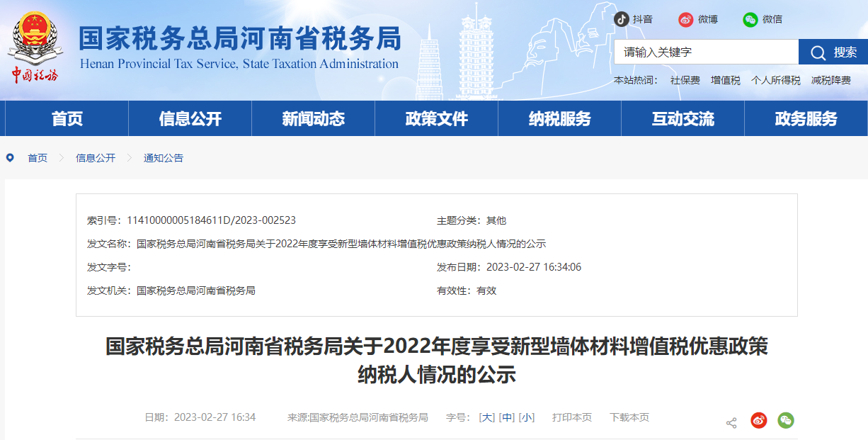Click the Douyin (抖音) icon
This screenshot has height=440, width=868.
(x=622, y=19)
